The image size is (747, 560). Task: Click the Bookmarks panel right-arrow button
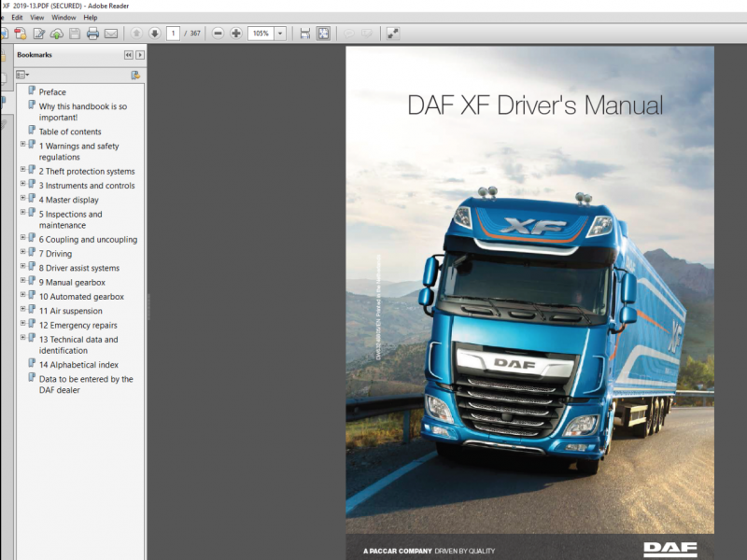click(140, 55)
